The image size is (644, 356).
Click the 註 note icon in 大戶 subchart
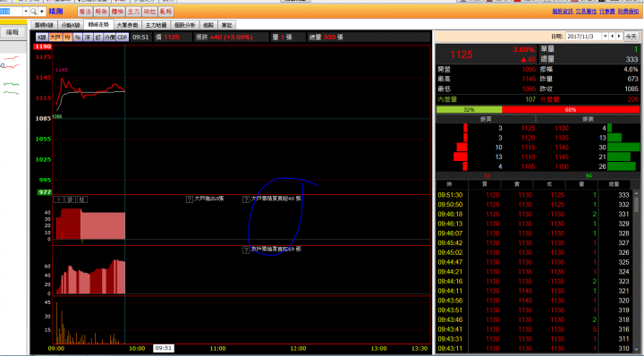82,199
